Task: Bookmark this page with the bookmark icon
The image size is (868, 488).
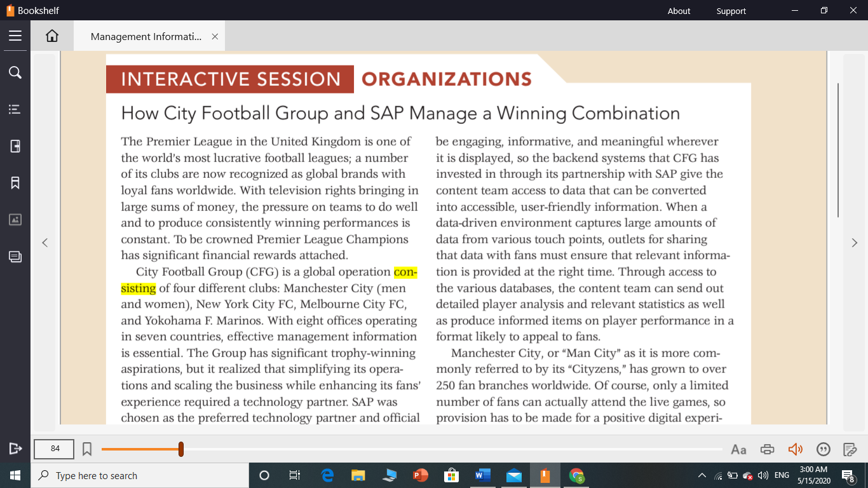Action: point(87,449)
